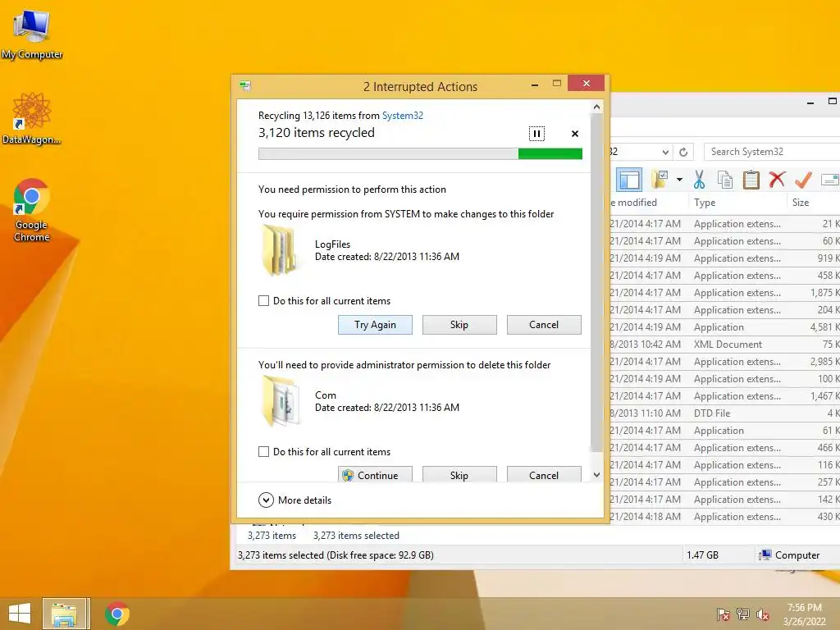Sort by Date modified column header
This screenshot has height=630, width=840.
[x=649, y=203]
